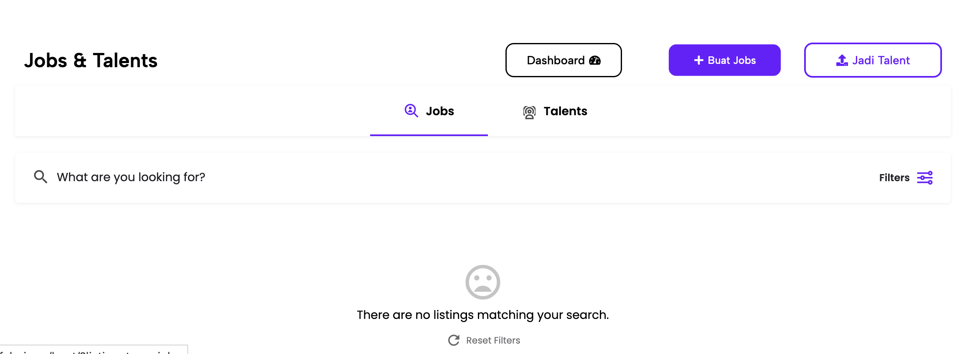Click the Jobs & Talents page heading

click(91, 61)
